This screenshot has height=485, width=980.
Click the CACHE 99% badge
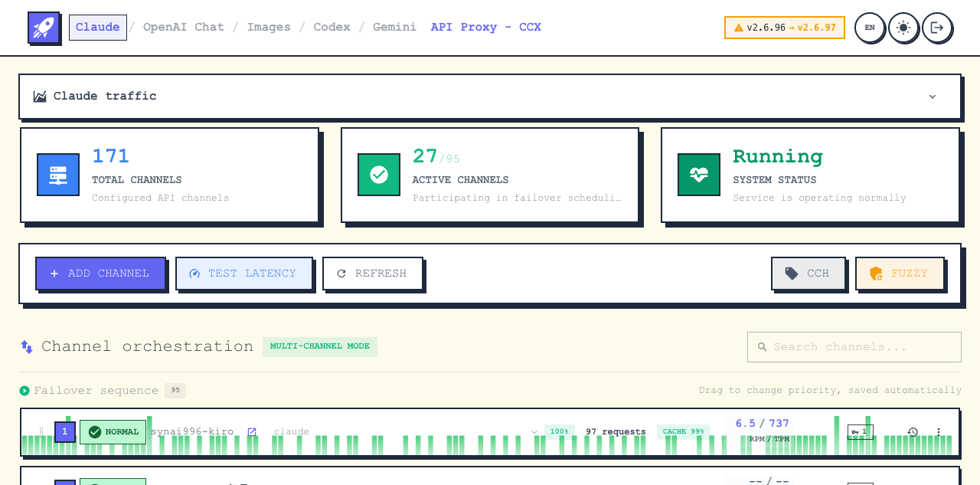(684, 431)
